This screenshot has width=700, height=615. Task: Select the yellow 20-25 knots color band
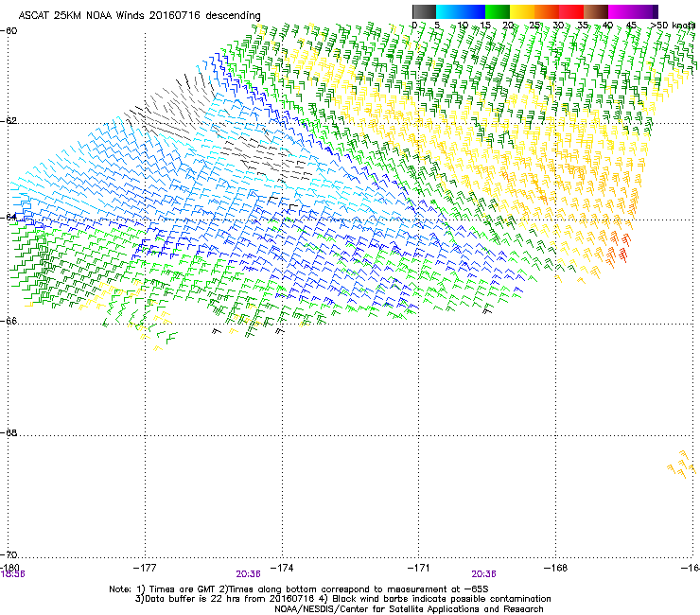click(x=522, y=11)
